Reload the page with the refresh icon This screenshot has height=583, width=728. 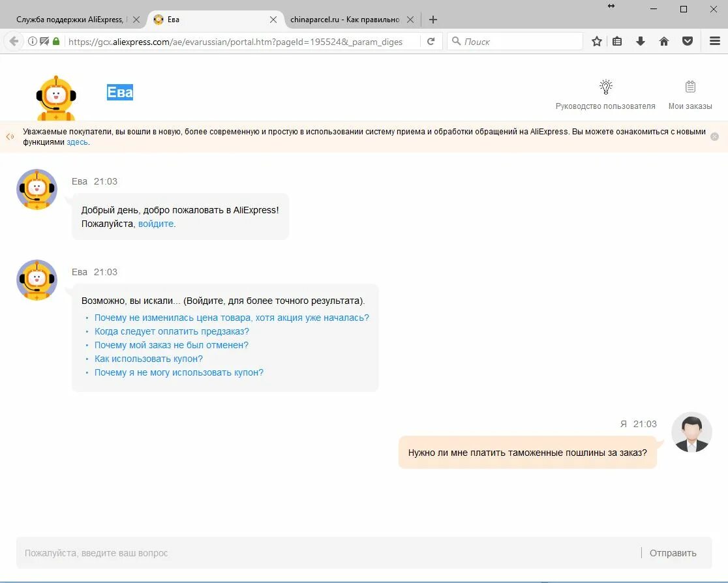[431, 41]
